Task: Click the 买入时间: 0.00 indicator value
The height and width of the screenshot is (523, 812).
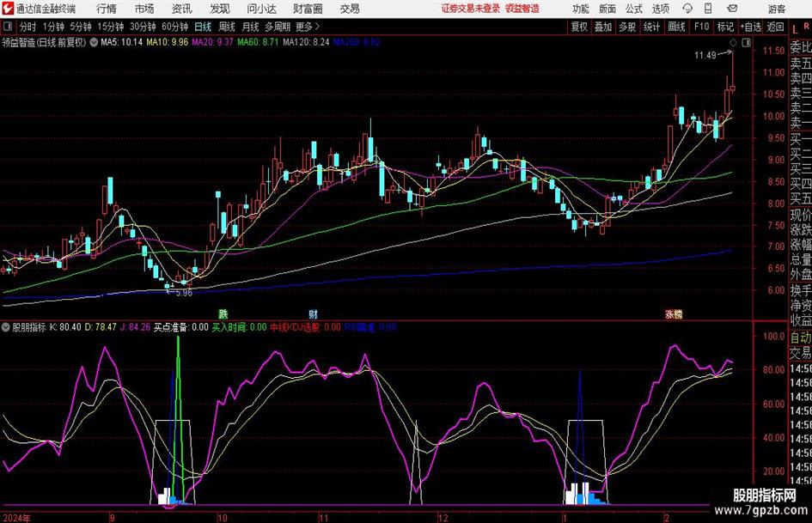Action: click(239, 327)
